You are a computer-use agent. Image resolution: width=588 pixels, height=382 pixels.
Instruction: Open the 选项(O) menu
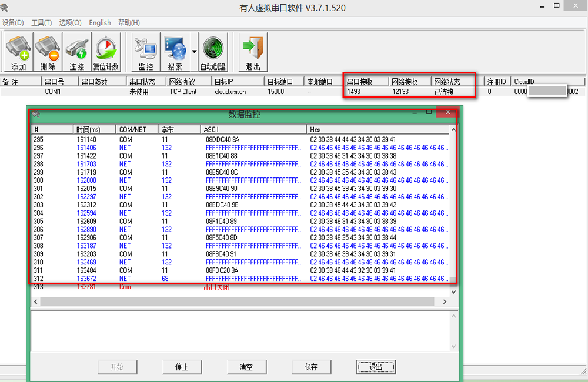pyautogui.click(x=70, y=23)
